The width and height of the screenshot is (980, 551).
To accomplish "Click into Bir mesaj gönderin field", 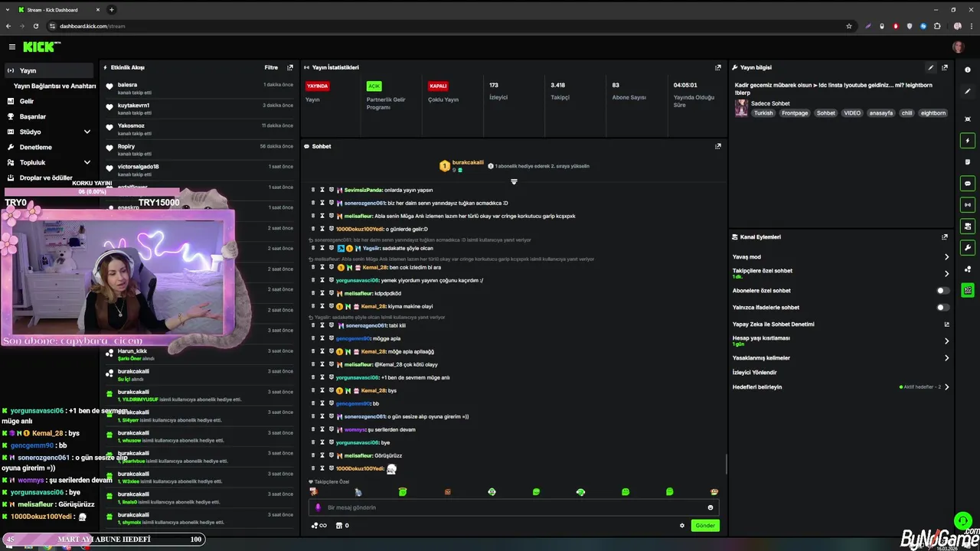I will (x=513, y=507).
